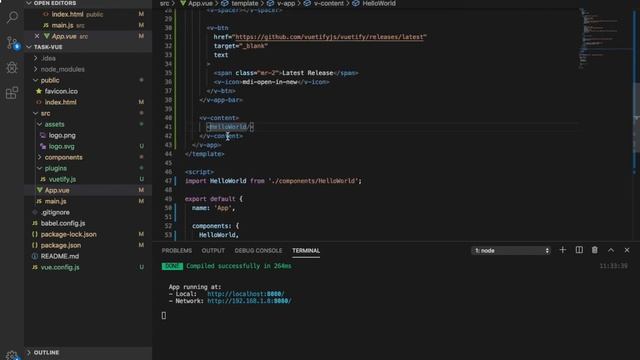This screenshot has height=360, width=640.
Task: Maximize the panel with up chevron
Action: [611, 250]
